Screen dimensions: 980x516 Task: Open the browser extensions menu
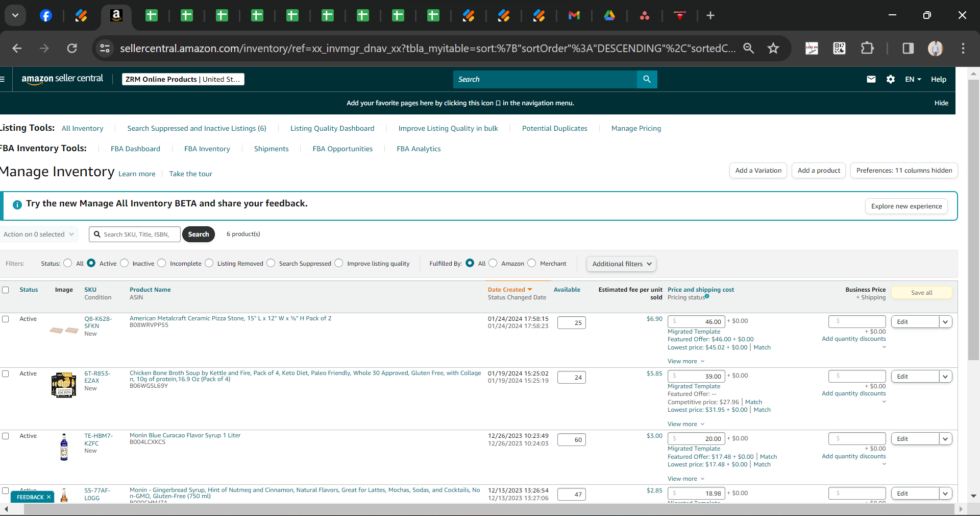(867, 48)
